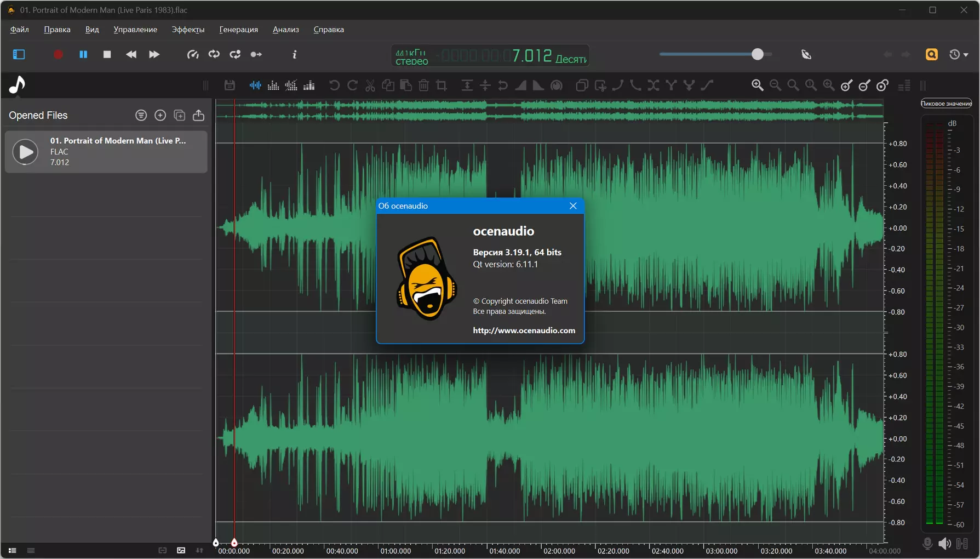Click the round knob effect icon
Screen dimensions: 980x559
[x=557, y=85]
